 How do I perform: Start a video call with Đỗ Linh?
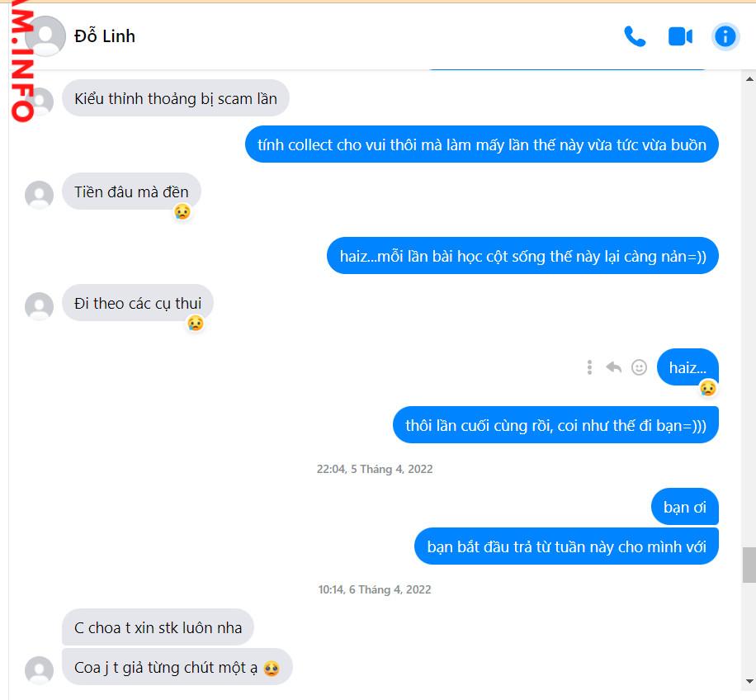coord(680,36)
